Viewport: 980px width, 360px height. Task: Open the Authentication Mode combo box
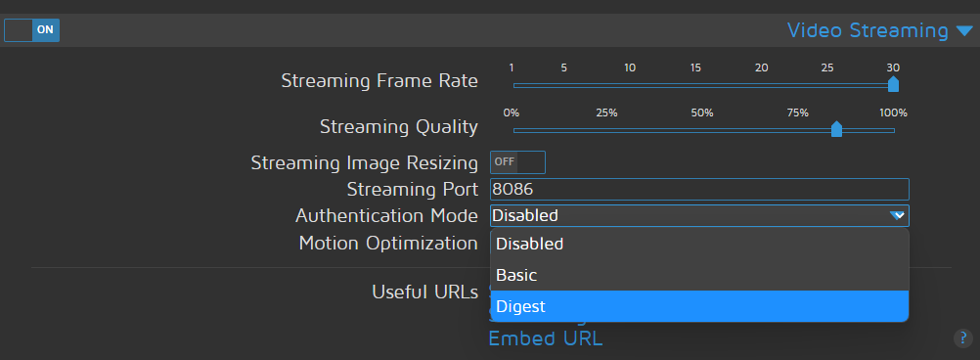[x=699, y=215]
